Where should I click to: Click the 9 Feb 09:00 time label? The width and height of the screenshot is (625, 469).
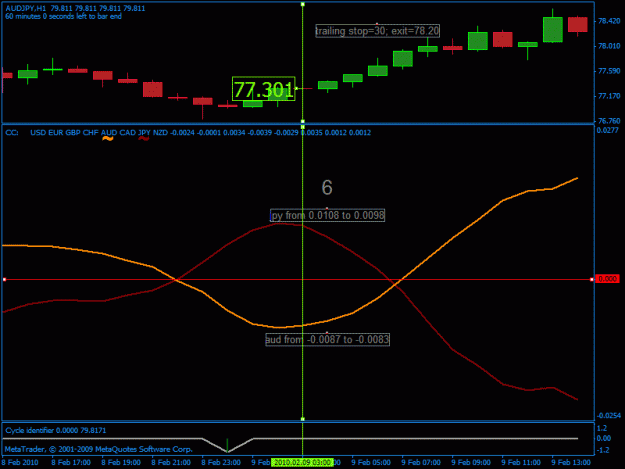[x=471, y=462]
